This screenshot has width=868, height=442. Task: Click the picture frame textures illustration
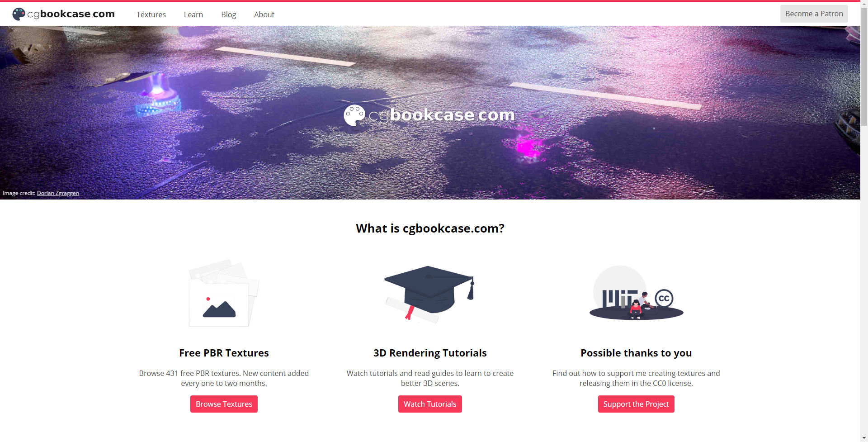224,293
